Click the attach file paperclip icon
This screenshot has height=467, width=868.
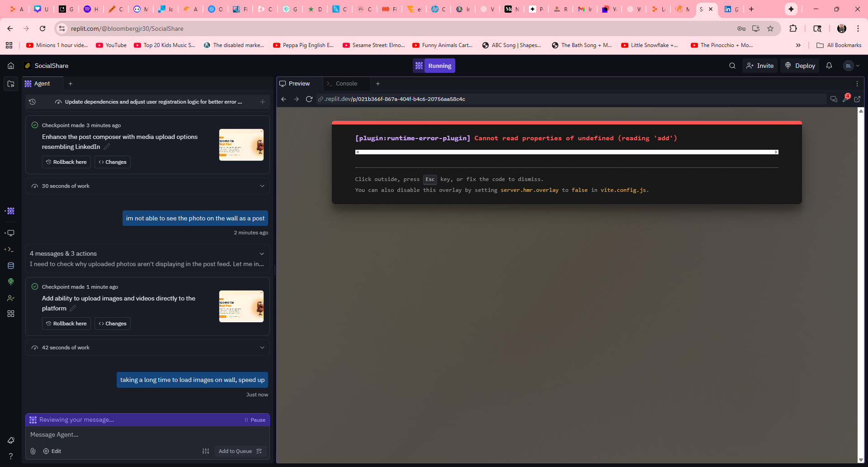[33, 451]
